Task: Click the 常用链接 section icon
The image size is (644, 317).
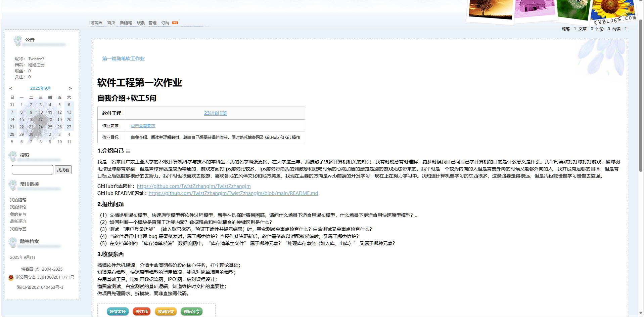Action: 13,185
